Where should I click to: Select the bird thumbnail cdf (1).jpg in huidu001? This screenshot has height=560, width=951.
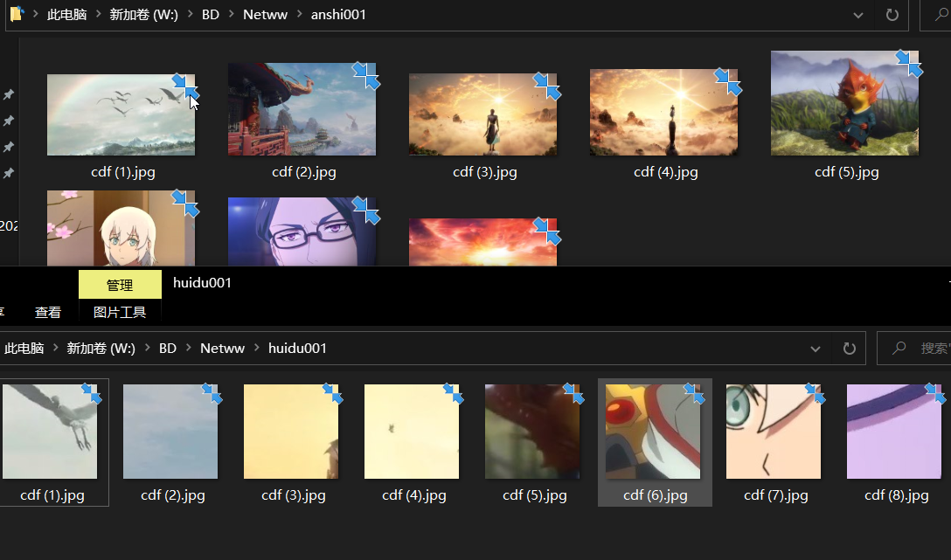click(50, 432)
